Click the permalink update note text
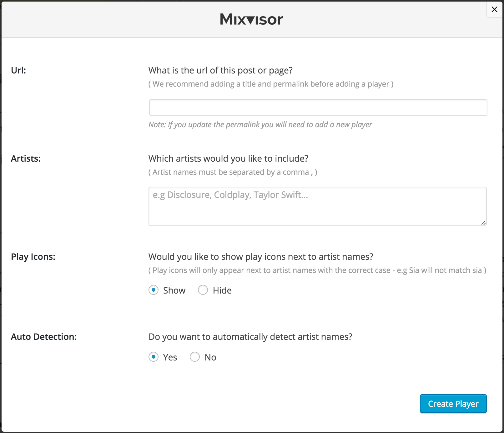The image size is (504, 433). (x=260, y=125)
